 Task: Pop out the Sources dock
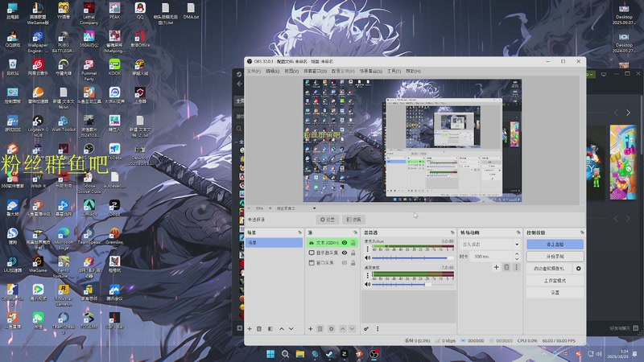point(355,232)
